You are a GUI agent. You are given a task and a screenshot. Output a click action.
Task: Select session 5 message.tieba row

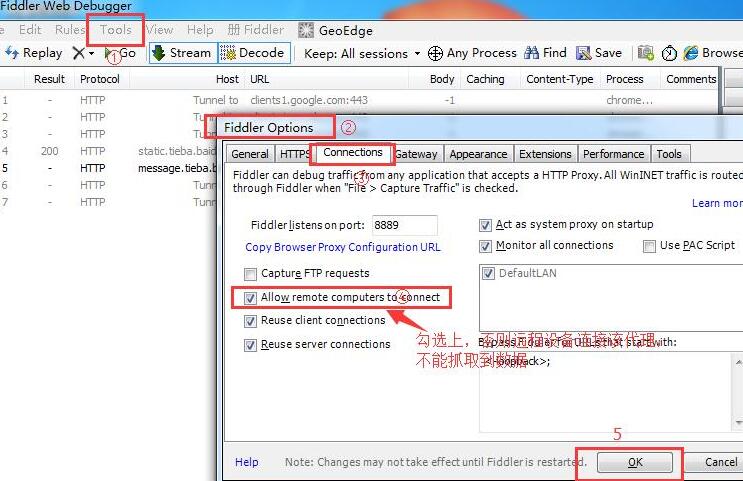click(x=108, y=168)
